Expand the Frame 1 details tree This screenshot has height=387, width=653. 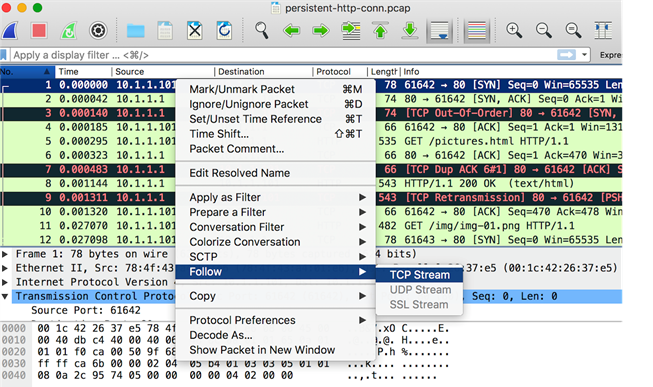coord(5,254)
